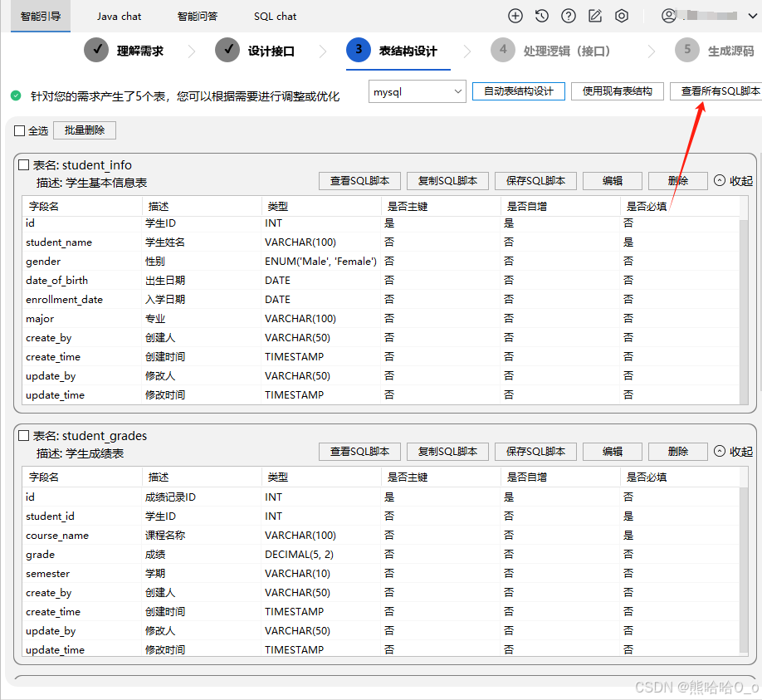Go to 生成源码 step label
This screenshot has width=762, height=700.
point(731,51)
